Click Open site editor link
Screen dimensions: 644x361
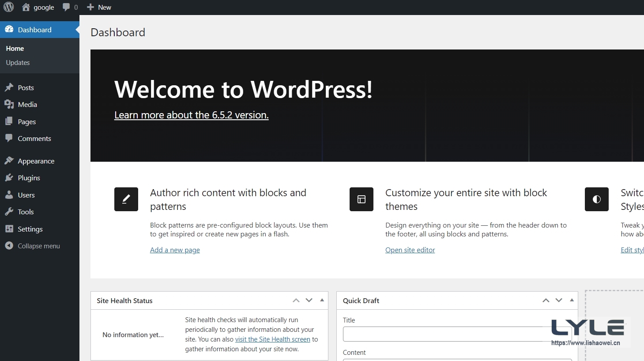pyautogui.click(x=410, y=250)
